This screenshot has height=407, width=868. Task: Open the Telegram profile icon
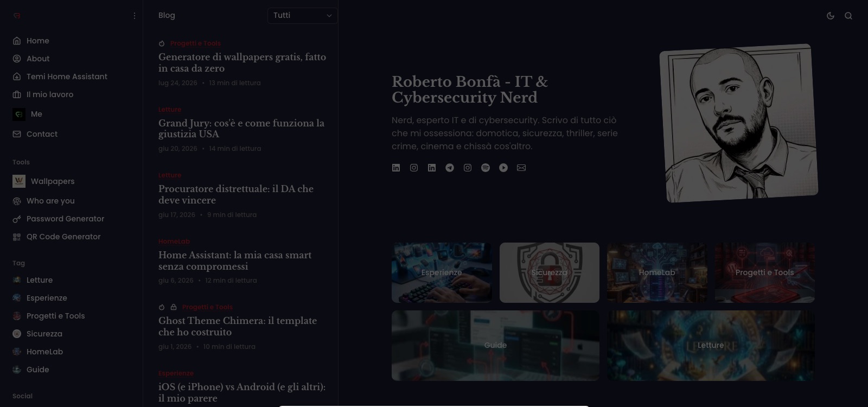coord(450,168)
